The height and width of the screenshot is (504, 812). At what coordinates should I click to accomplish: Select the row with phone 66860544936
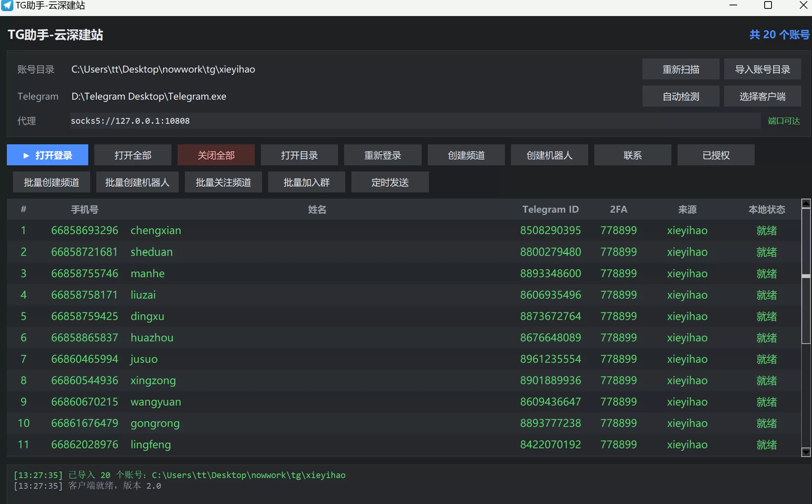click(x=404, y=380)
